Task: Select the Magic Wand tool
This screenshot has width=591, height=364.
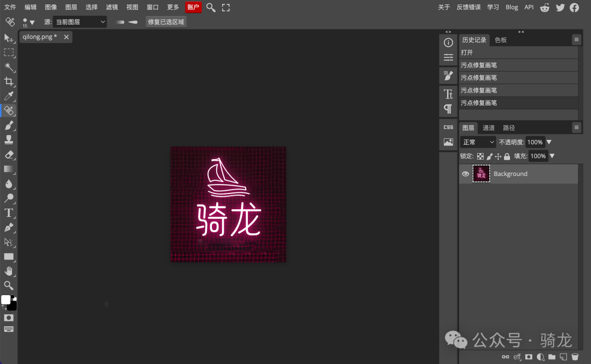Action: click(x=9, y=67)
